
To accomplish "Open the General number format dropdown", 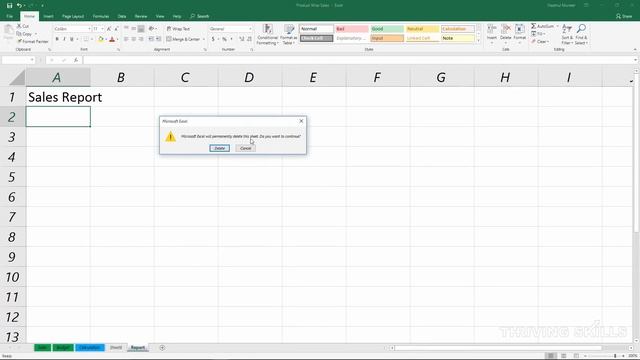I will 250,29.
